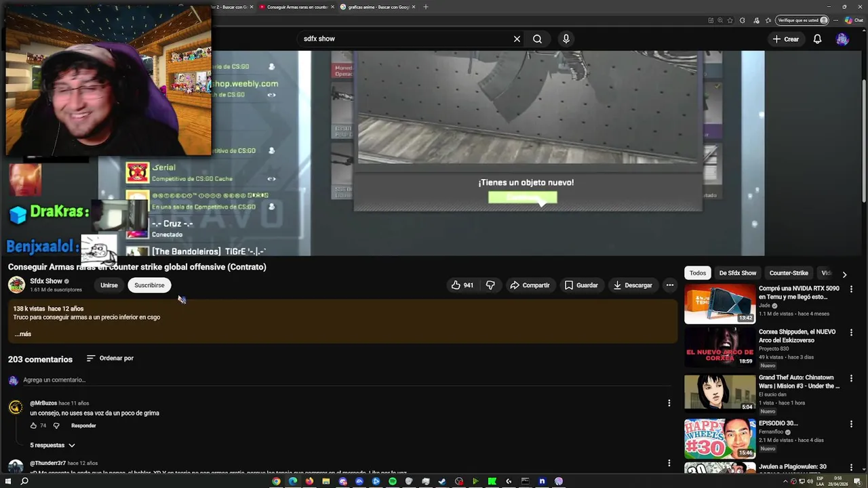Click the Verifique que es usted profile button

pos(803,20)
